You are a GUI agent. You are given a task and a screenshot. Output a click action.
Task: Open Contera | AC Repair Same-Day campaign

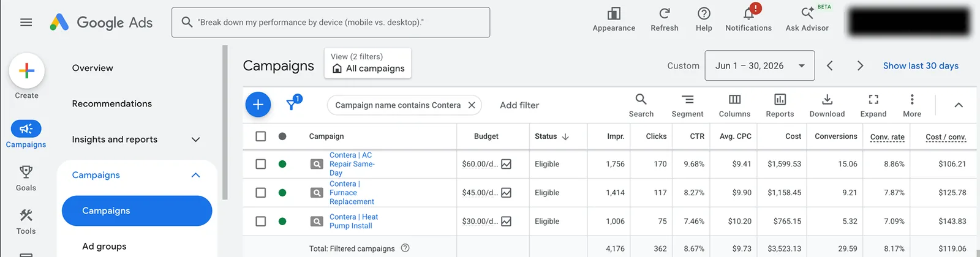pos(352,164)
